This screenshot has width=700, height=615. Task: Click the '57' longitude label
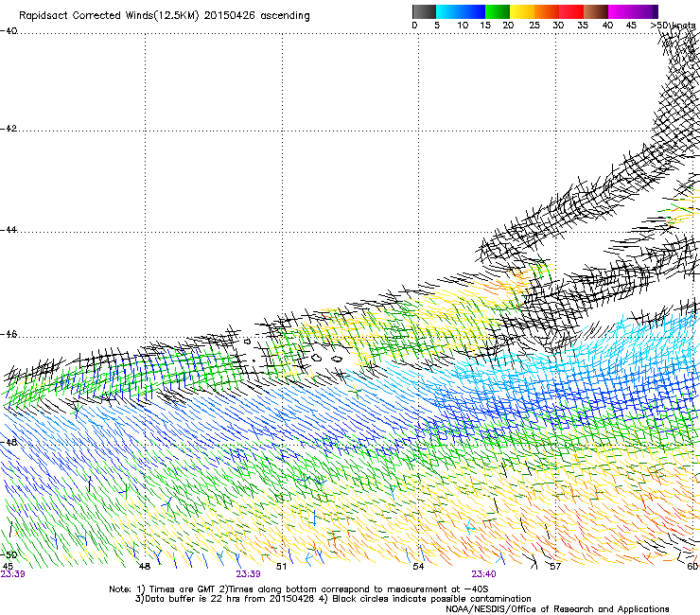(555, 567)
